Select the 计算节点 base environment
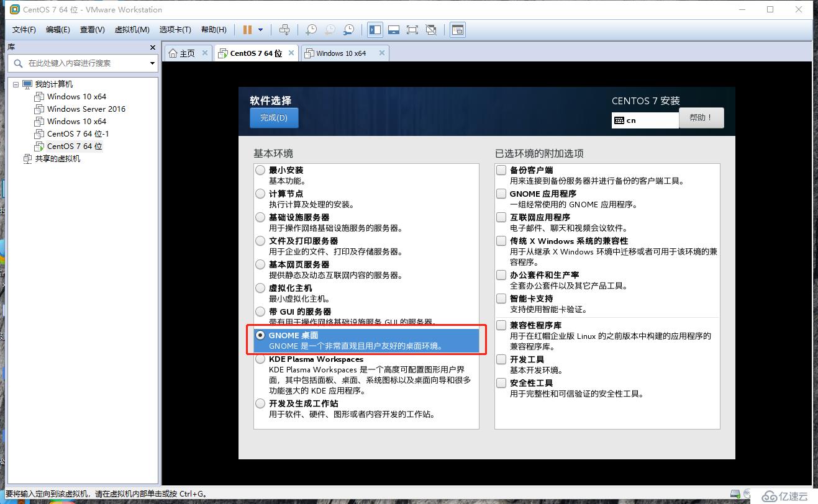818x504 pixels. [x=260, y=194]
